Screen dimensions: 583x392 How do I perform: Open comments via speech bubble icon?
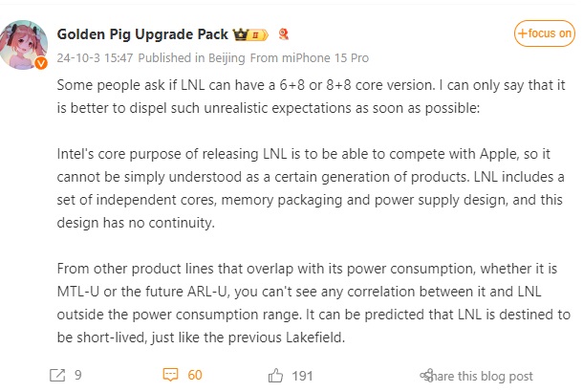pyautogui.click(x=171, y=375)
